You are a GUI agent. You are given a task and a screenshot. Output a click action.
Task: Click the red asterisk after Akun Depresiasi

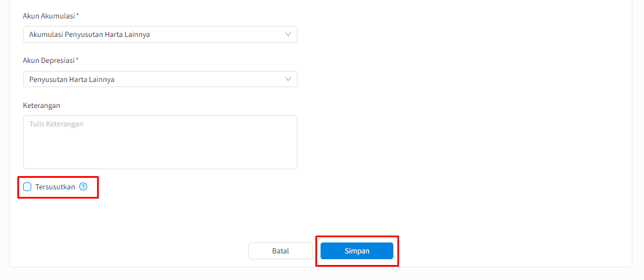point(77,59)
